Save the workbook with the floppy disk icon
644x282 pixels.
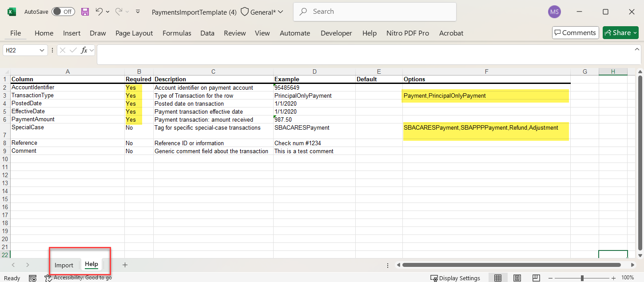85,12
